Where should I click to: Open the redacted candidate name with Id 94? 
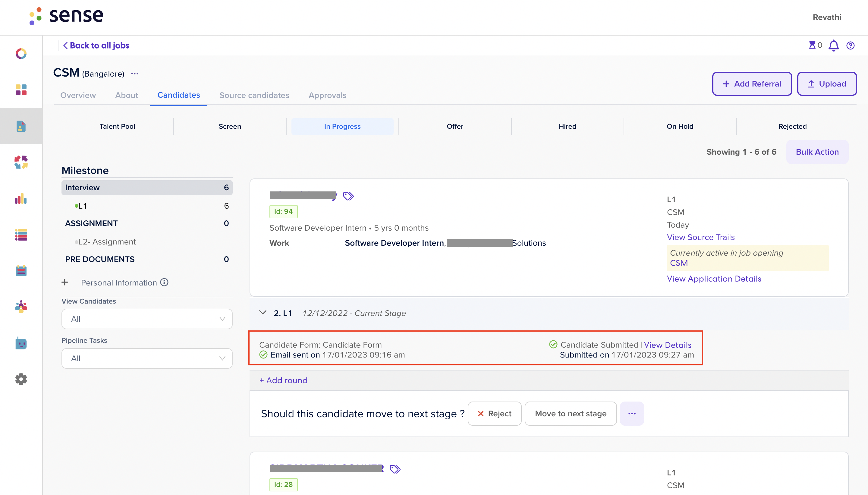coord(303,195)
